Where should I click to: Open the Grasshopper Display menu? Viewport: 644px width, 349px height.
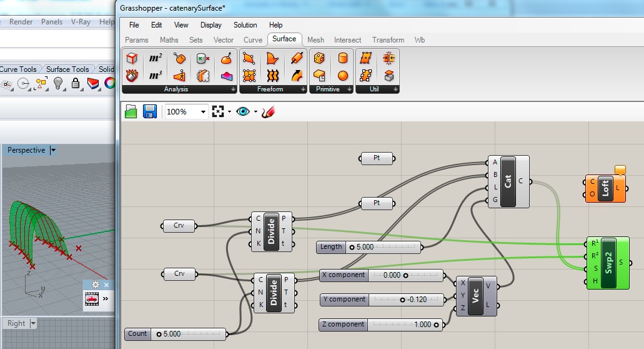[211, 25]
